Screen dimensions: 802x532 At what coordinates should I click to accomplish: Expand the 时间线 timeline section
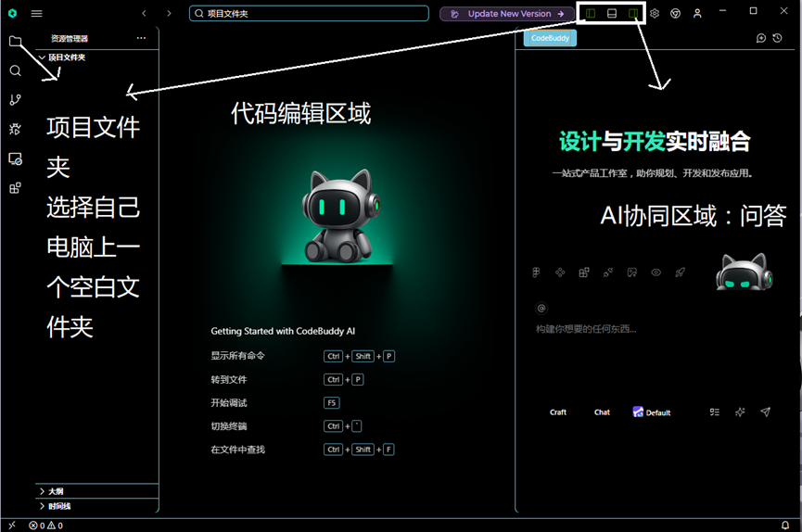[x=96, y=506]
